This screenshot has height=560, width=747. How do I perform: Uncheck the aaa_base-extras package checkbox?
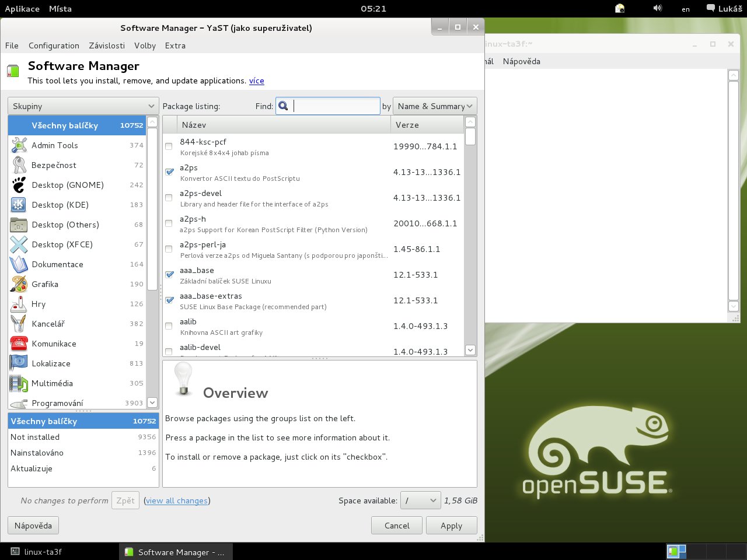(169, 300)
